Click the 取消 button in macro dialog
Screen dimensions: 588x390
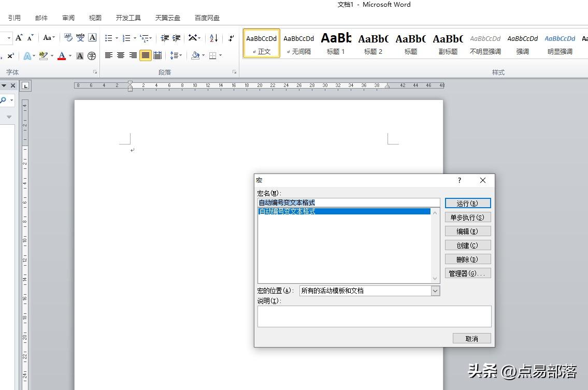[x=471, y=339]
